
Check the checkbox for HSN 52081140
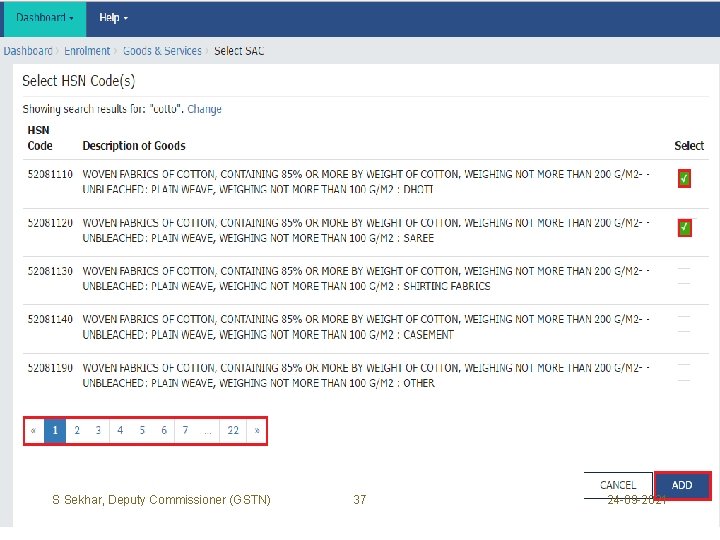[x=684, y=324]
